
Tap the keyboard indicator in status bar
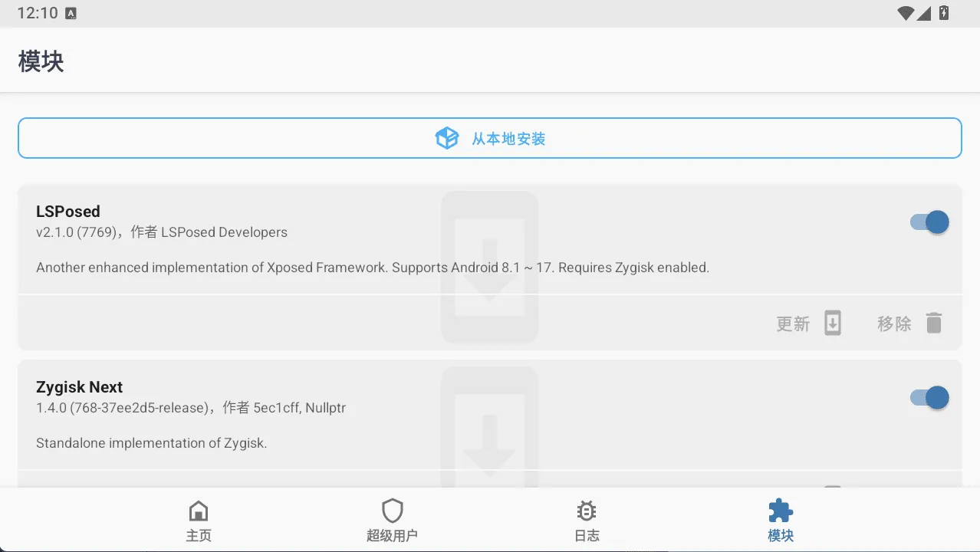pyautogui.click(x=71, y=13)
